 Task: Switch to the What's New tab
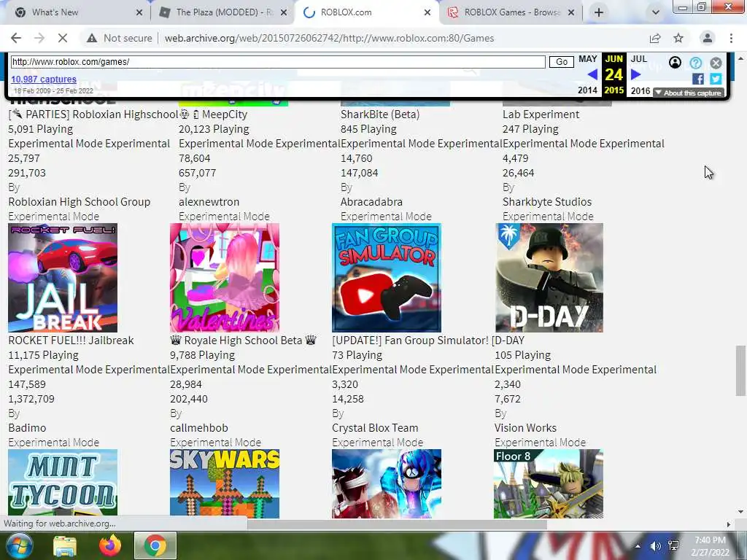(76, 12)
